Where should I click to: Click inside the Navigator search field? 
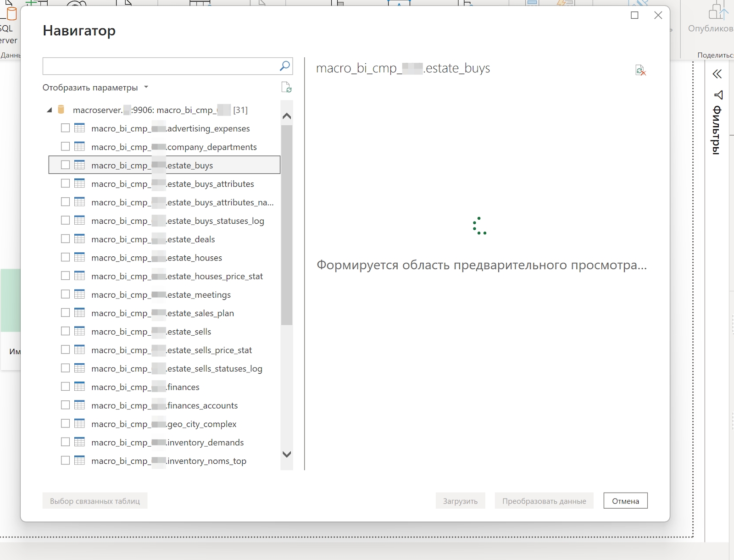point(161,66)
